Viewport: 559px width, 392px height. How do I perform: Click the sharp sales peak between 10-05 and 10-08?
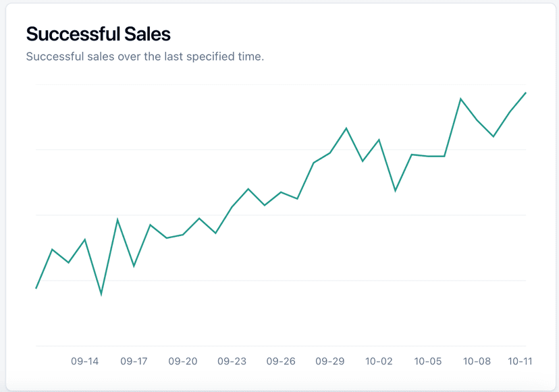tap(460, 99)
